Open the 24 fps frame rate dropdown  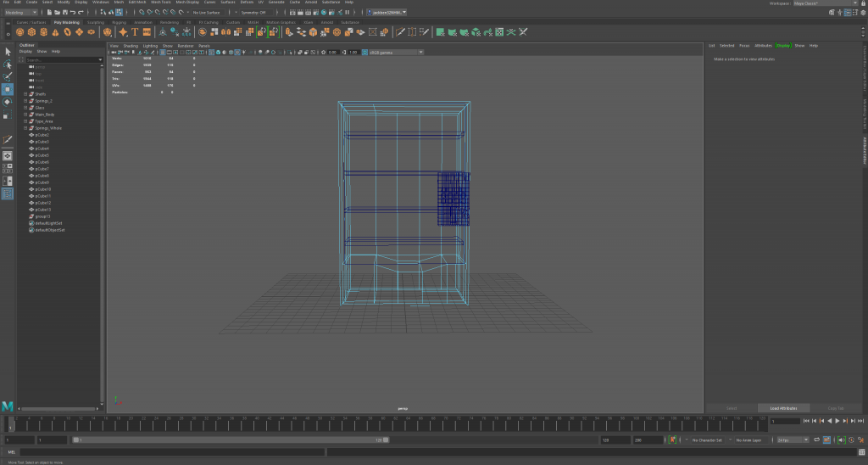(794, 440)
